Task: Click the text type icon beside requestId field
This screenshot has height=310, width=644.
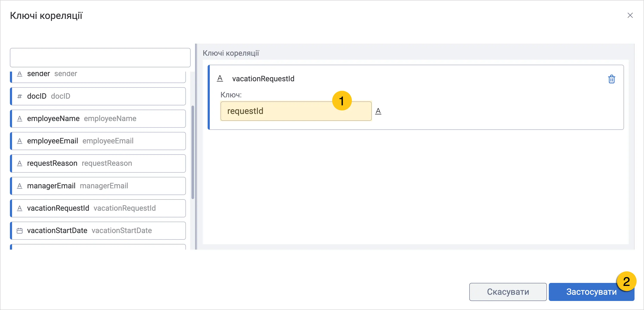Action: pyautogui.click(x=378, y=111)
